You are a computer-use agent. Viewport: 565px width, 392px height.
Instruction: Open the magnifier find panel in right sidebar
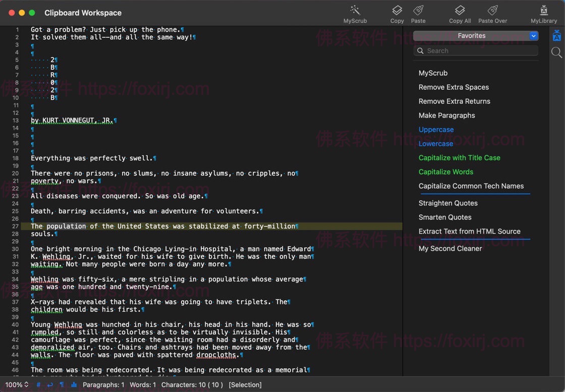pos(556,52)
